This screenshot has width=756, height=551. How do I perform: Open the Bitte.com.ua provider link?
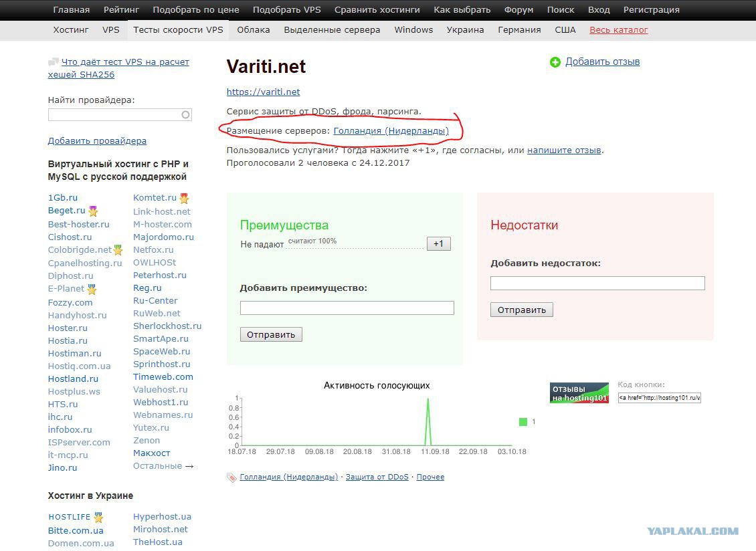click(x=76, y=531)
